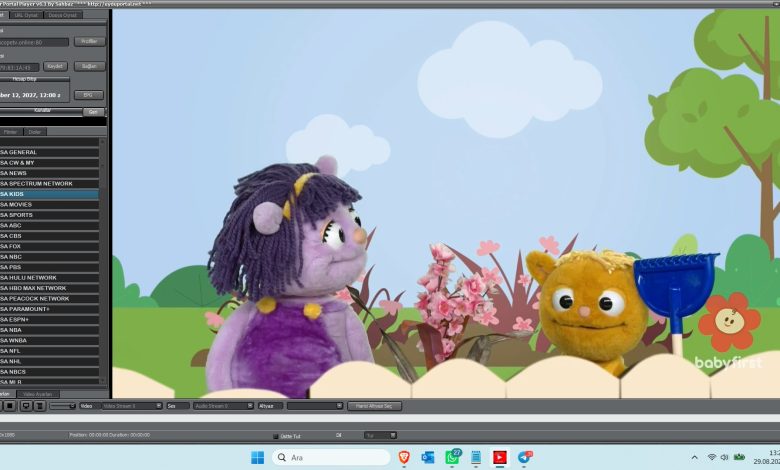
Task: Select the USA GENERAL category
Action: pos(49,152)
